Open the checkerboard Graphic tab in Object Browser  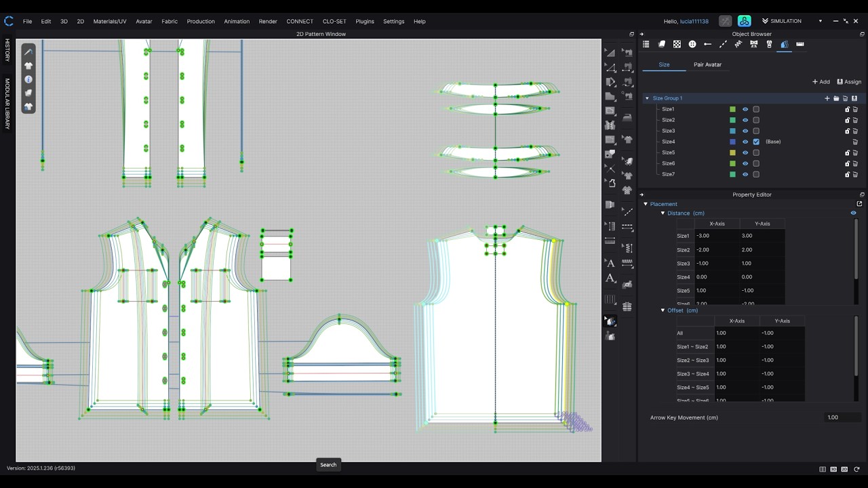[677, 44]
